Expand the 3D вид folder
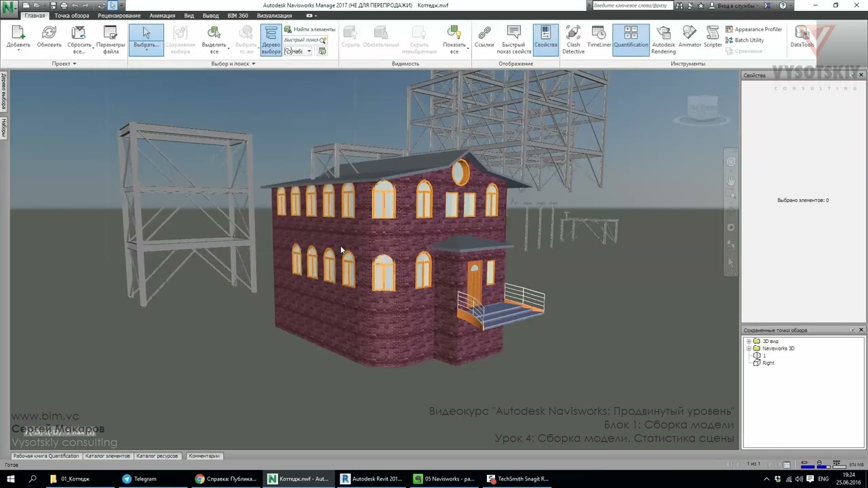 pyautogui.click(x=749, y=342)
